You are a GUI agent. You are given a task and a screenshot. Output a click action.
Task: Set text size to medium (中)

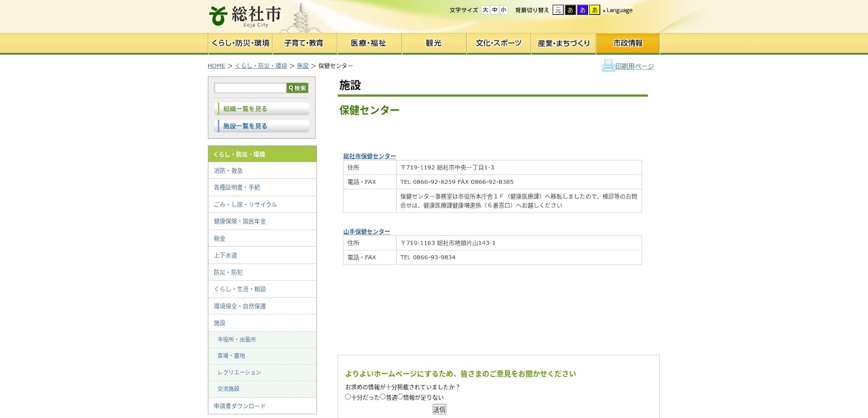click(x=495, y=10)
